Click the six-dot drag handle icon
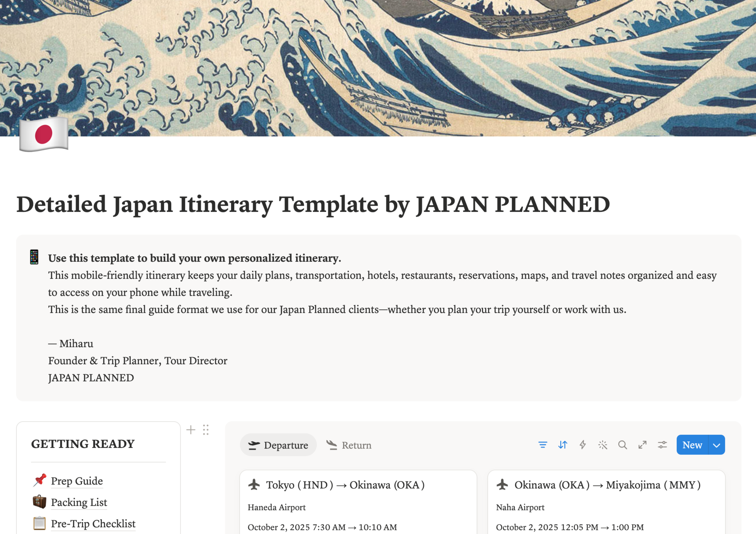 [206, 430]
